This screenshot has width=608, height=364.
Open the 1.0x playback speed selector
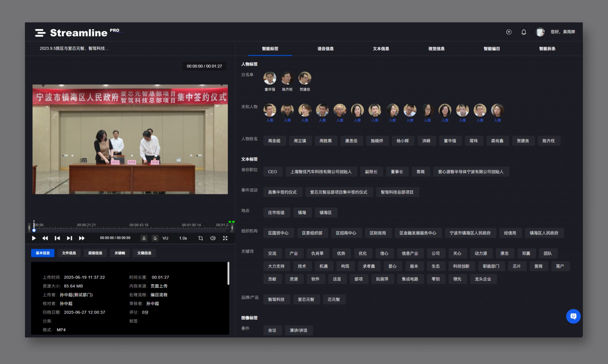click(x=183, y=238)
